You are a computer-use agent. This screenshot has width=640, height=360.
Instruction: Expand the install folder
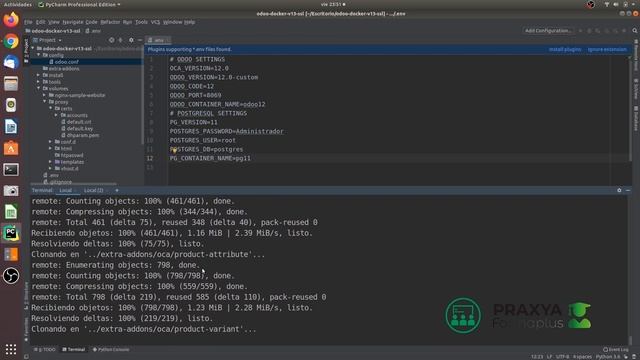point(39,75)
